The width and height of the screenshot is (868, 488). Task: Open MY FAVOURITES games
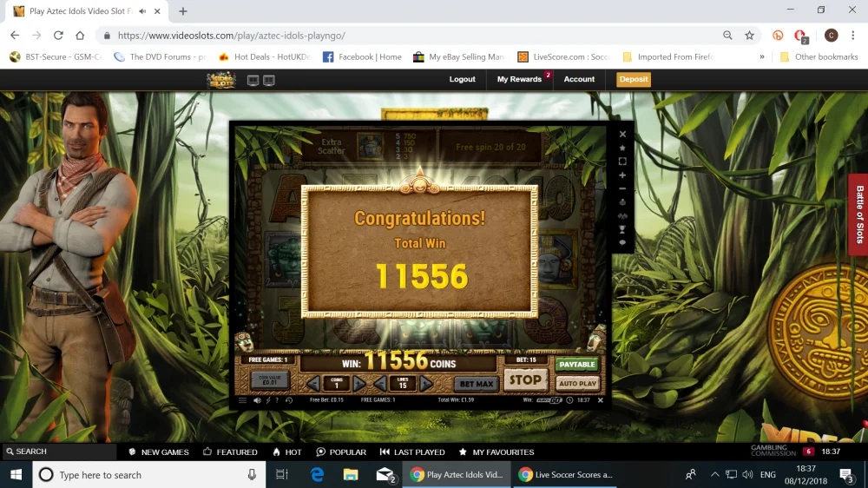pyautogui.click(x=496, y=452)
